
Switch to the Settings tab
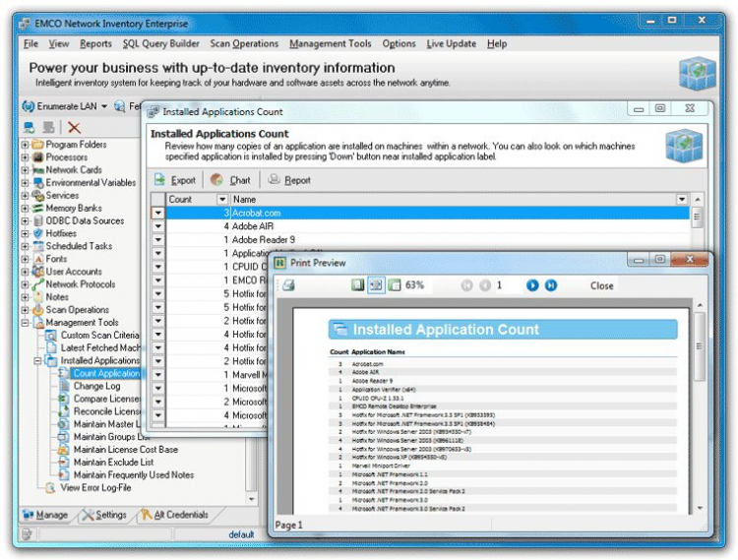[x=104, y=515]
